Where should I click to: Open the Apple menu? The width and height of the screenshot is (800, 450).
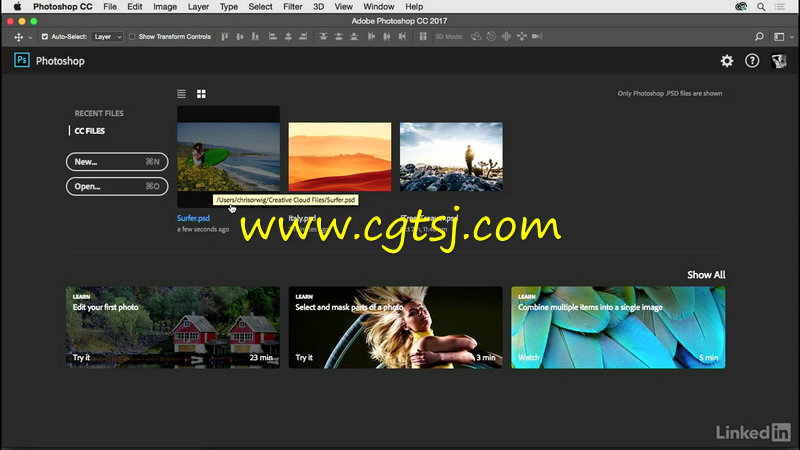click(x=17, y=7)
